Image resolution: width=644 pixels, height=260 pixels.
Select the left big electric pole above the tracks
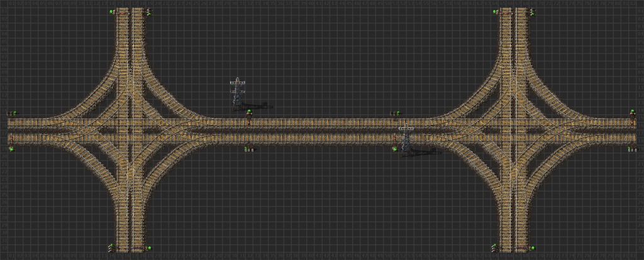[237, 94]
